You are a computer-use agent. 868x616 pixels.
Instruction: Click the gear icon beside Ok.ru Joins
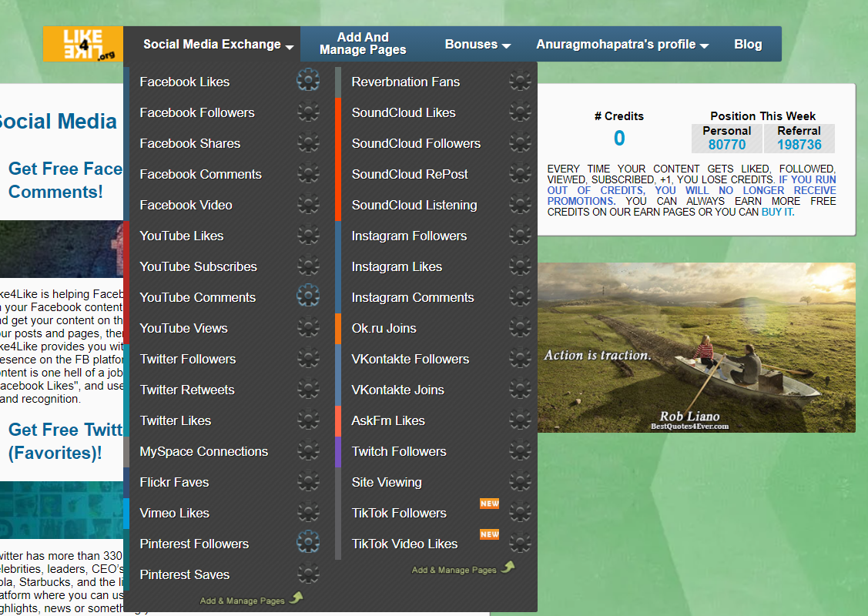tap(521, 328)
